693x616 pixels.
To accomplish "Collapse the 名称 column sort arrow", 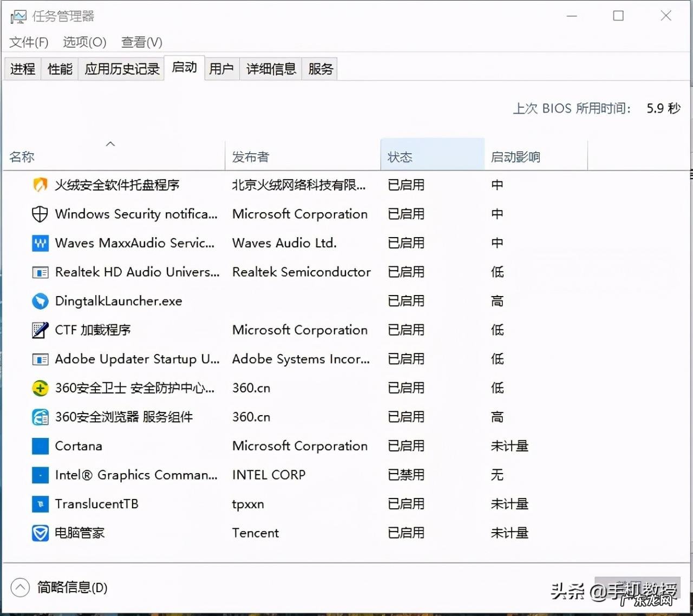I will 110,143.
